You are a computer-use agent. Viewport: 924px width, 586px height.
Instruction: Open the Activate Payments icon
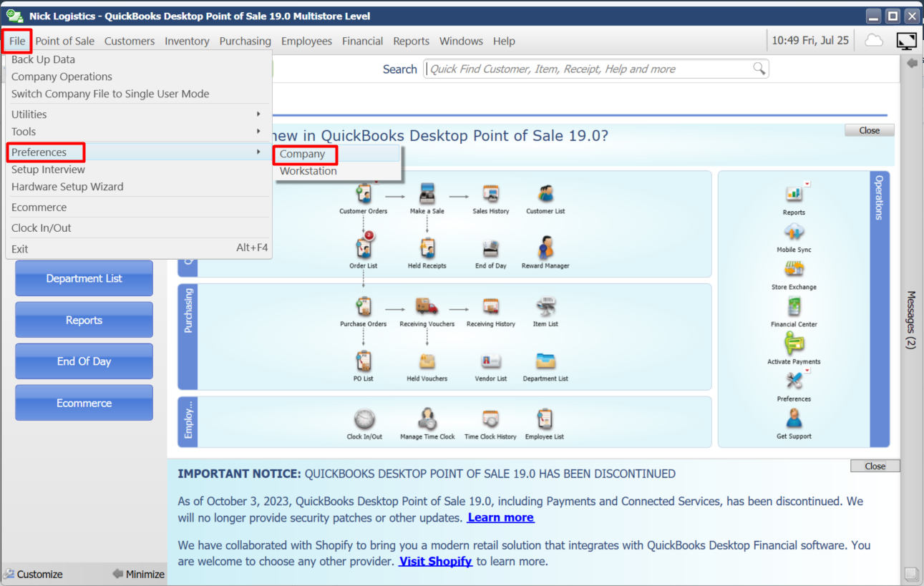click(x=794, y=343)
